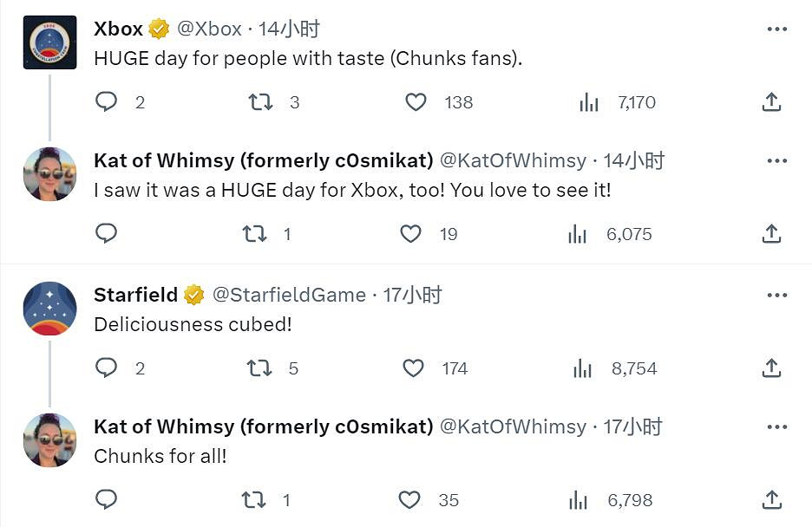View analytics showing 8,754 on Starfield tweet
Image resolution: width=812 pixels, height=527 pixels.
click(x=583, y=368)
